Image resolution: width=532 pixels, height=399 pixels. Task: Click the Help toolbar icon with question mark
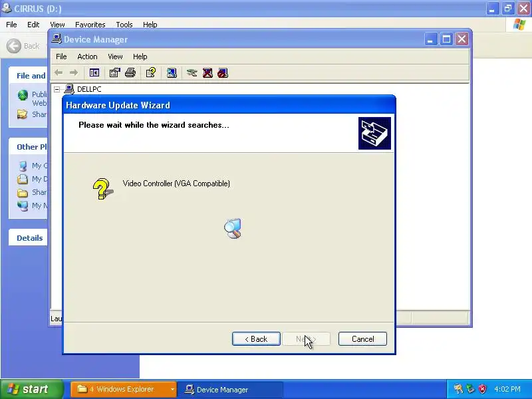point(151,72)
